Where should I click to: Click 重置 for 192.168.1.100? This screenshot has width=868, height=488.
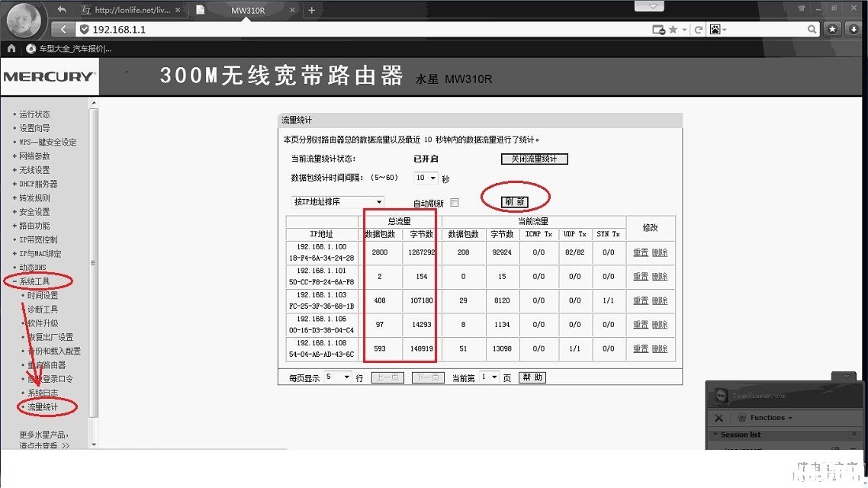pos(641,252)
